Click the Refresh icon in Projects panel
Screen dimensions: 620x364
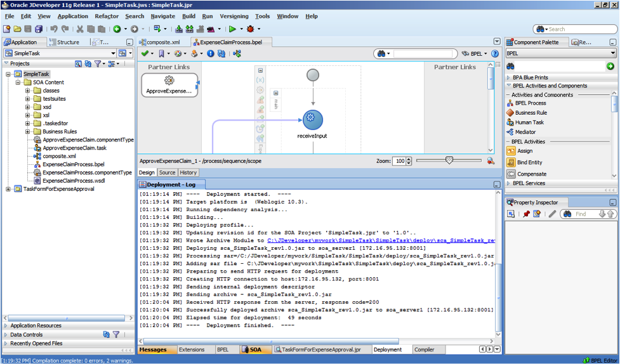click(88, 64)
